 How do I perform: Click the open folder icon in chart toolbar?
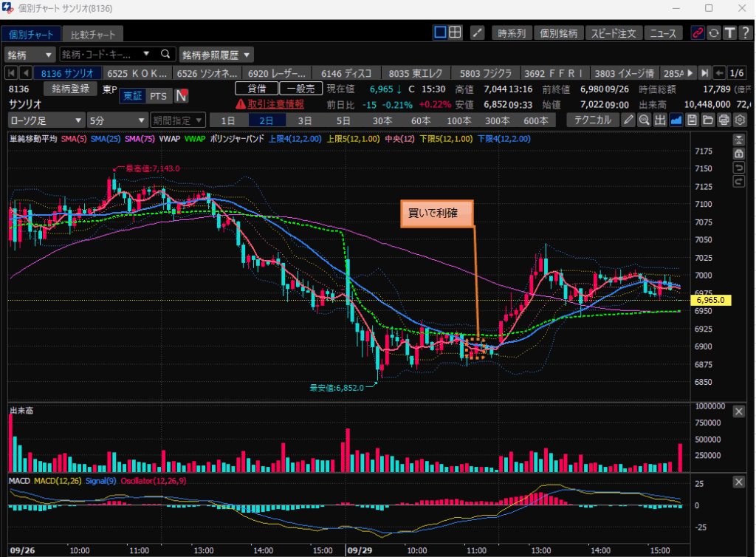click(707, 120)
